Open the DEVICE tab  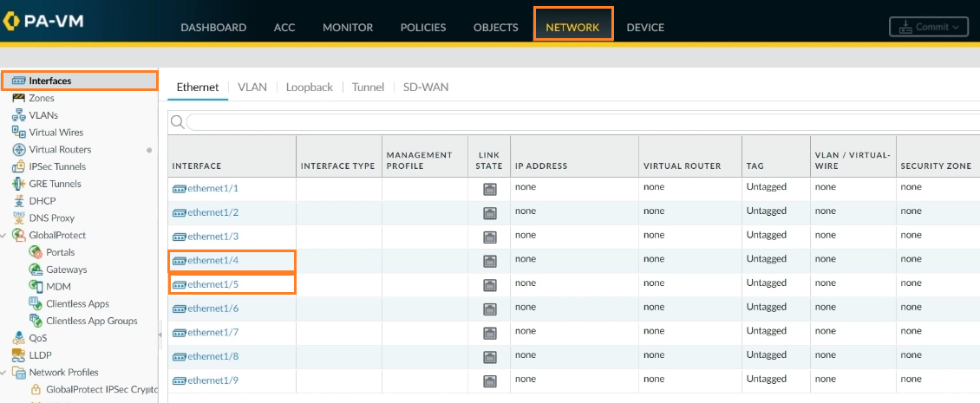pos(645,28)
